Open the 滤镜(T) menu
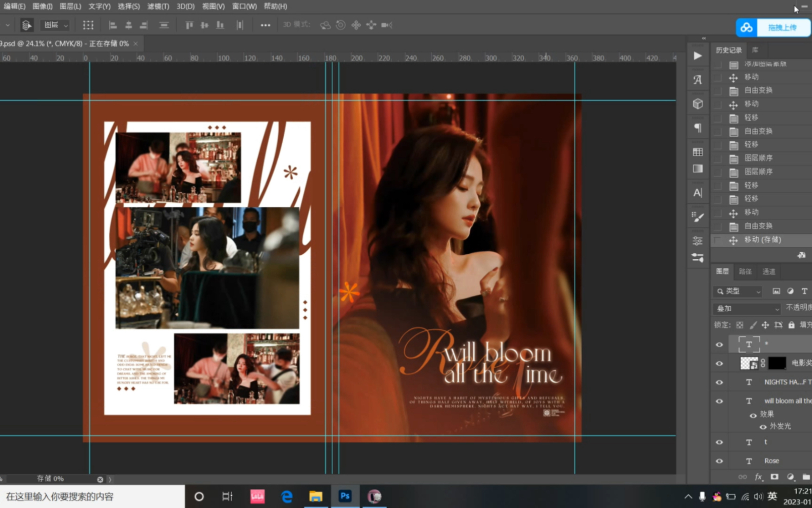Viewport: 812px width, 508px height. coord(158,7)
